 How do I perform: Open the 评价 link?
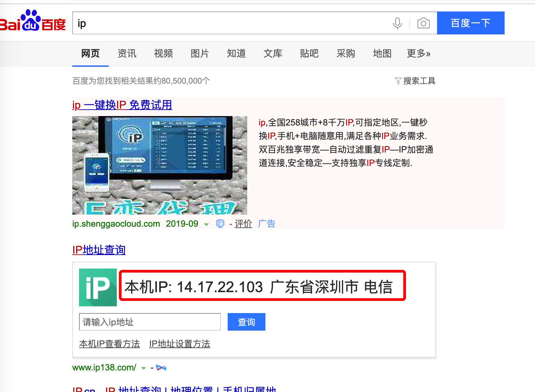[244, 224]
